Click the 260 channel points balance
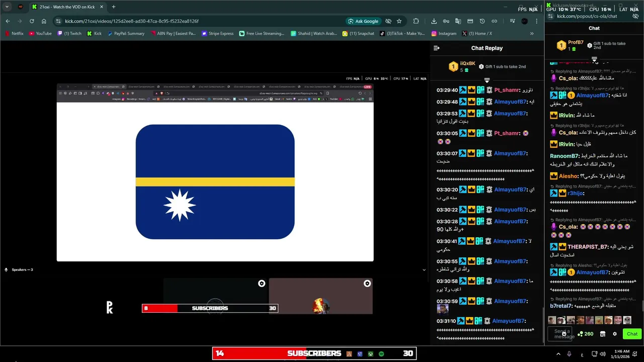This screenshot has width=644, height=362. tap(586, 334)
